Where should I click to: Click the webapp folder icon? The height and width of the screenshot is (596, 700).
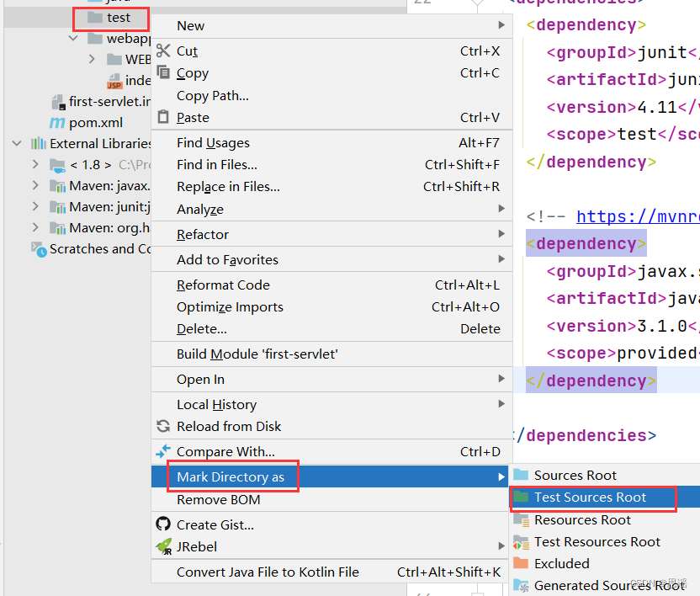95,39
